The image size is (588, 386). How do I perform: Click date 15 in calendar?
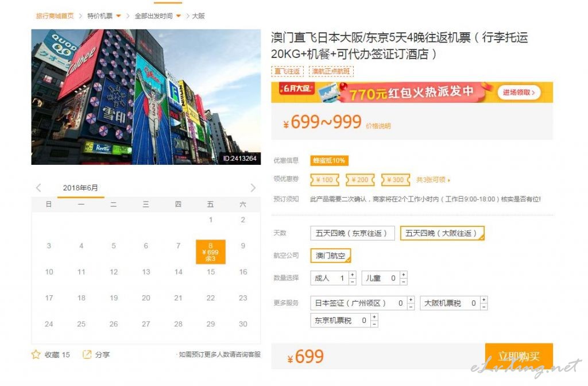tap(211, 272)
